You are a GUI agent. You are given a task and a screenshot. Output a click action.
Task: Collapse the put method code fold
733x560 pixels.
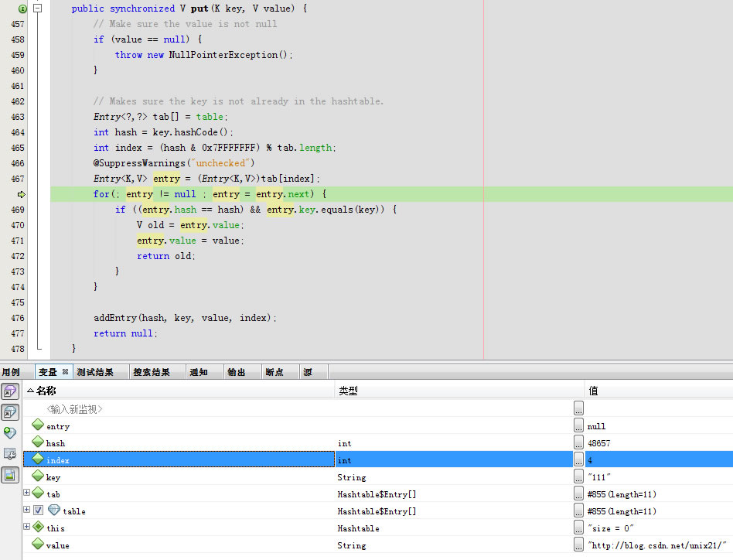click(x=38, y=8)
